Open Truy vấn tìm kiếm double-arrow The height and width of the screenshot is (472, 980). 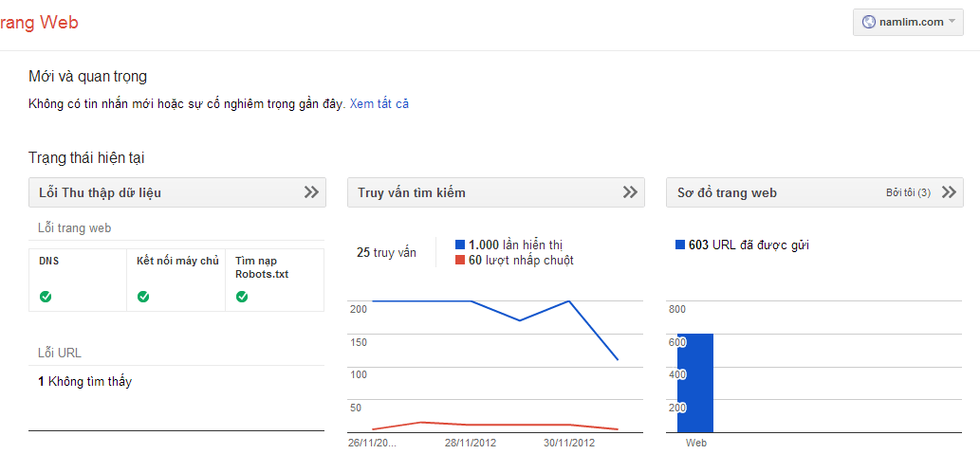pos(630,192)
